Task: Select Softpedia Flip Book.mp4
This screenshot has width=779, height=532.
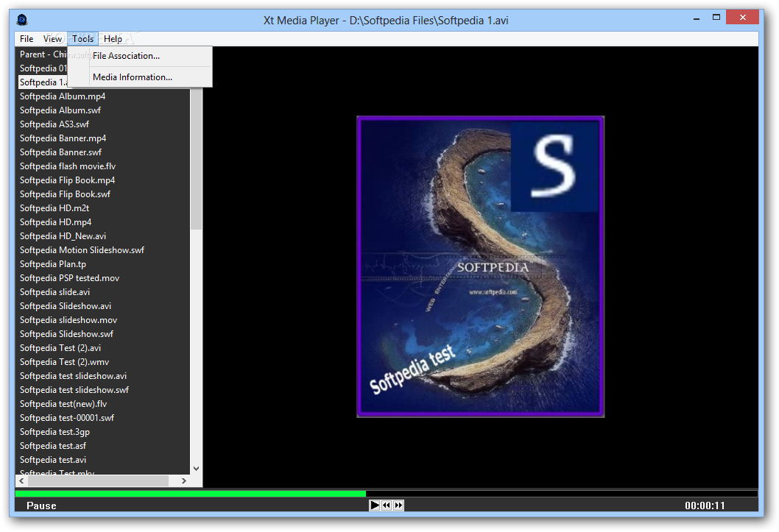Action: [67, 180]
